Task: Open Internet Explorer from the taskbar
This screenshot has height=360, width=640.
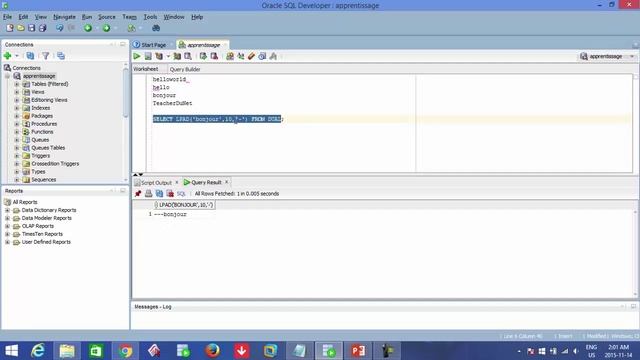Action: click(x=38, y=351)
